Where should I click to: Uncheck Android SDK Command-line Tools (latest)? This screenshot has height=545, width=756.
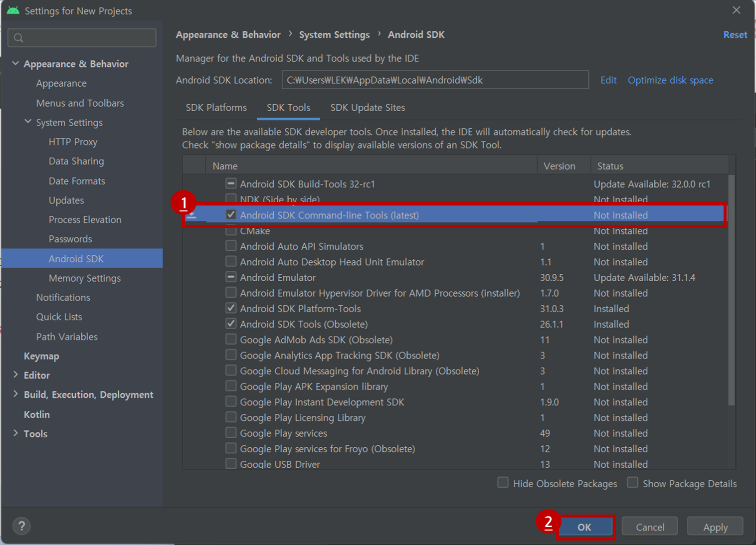pyautogui.click(x=231, y=214)
